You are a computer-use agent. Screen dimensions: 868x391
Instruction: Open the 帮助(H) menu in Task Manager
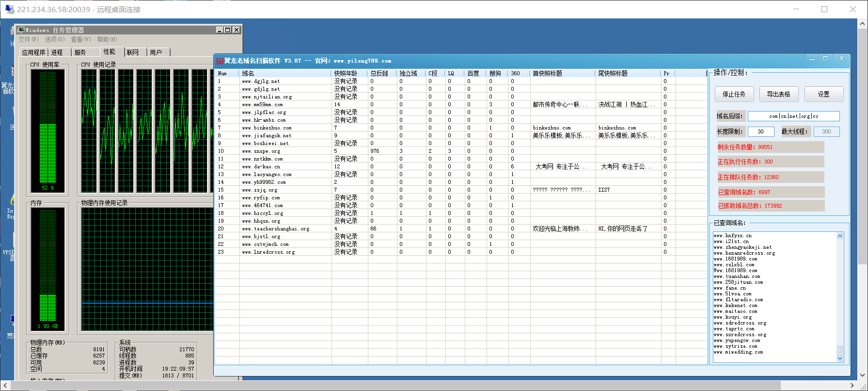(x=107, y=39)
